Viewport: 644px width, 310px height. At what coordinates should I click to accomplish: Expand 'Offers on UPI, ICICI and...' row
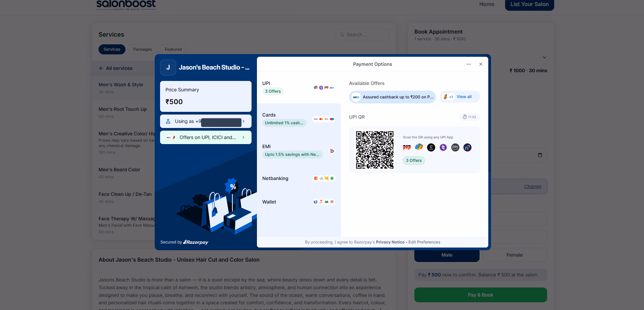(x=206, y=137)
